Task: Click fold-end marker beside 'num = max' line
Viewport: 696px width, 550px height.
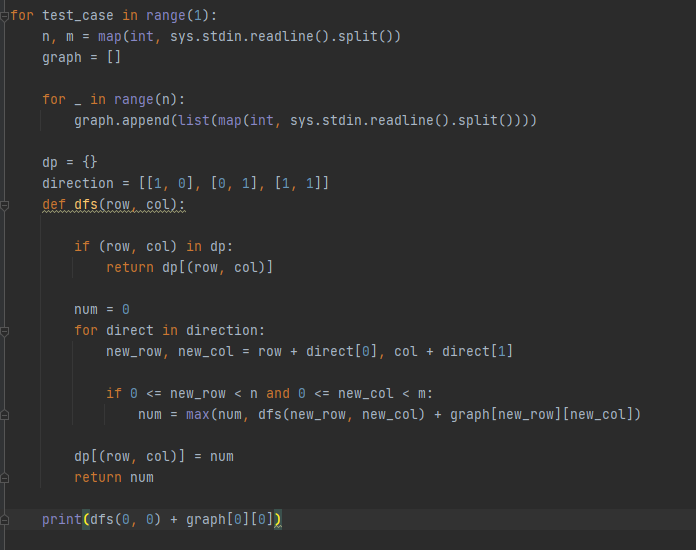Action: (x=4, y=415)
